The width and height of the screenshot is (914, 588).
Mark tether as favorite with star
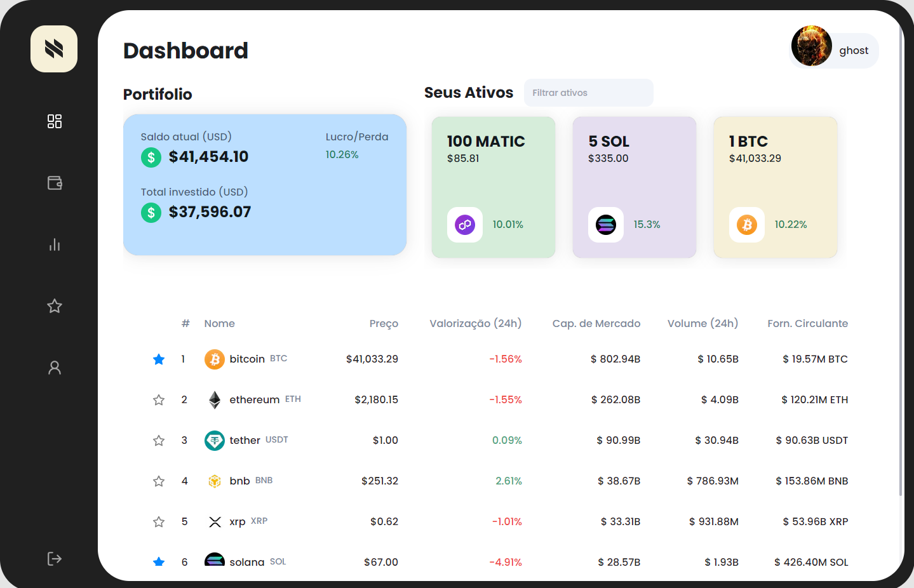(159, 441)
